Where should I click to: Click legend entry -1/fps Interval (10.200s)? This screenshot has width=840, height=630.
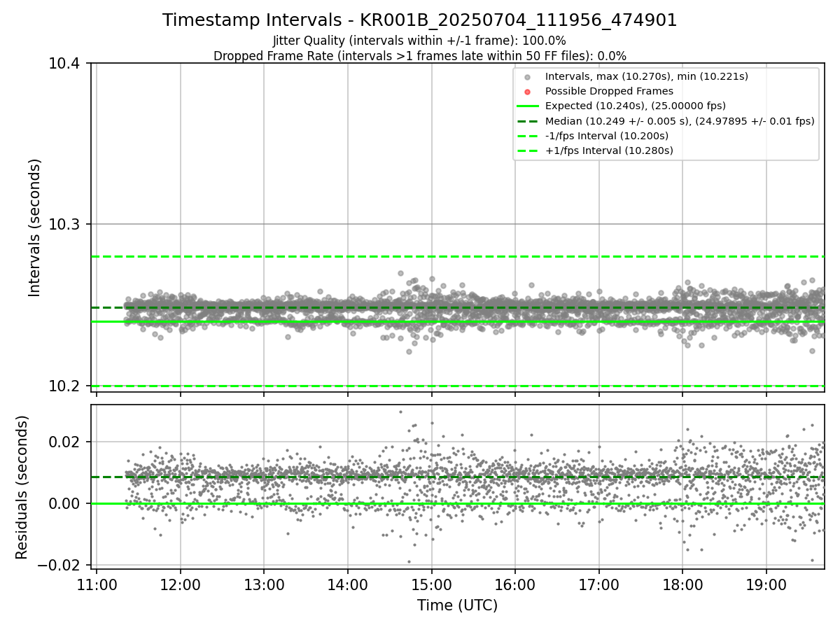(x=607, y=136)
